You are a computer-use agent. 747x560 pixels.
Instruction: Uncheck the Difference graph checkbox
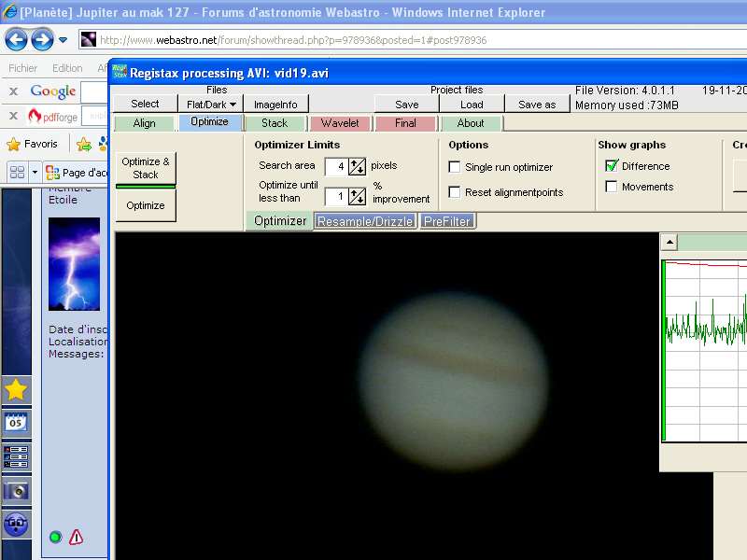[612, 166]
